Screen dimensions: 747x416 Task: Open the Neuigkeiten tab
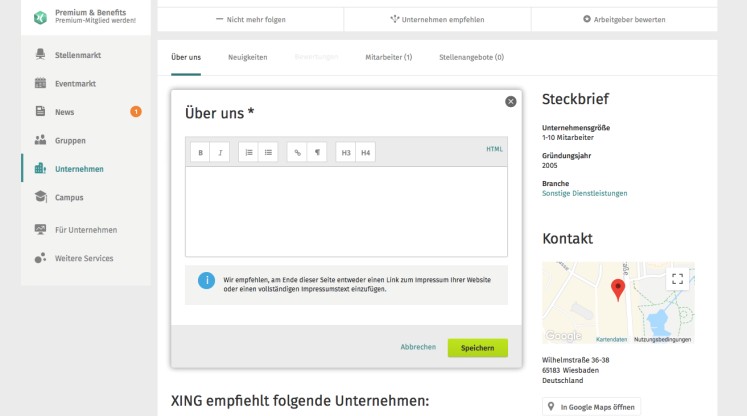point(247,57)
